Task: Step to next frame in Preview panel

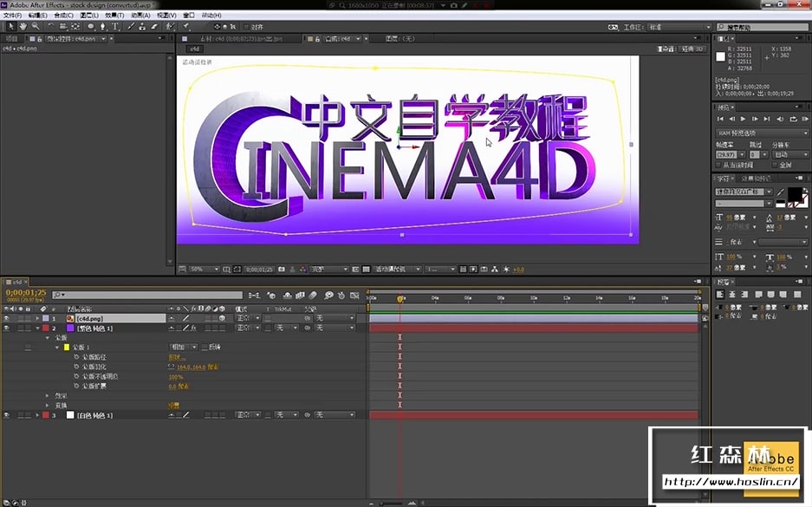Action: click(755, 119)
